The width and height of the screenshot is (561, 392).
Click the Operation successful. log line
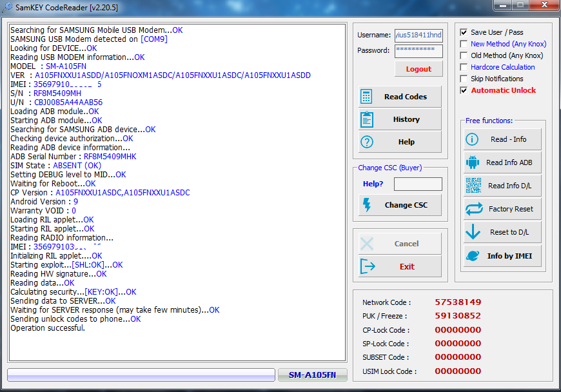(x=48, y=328)
